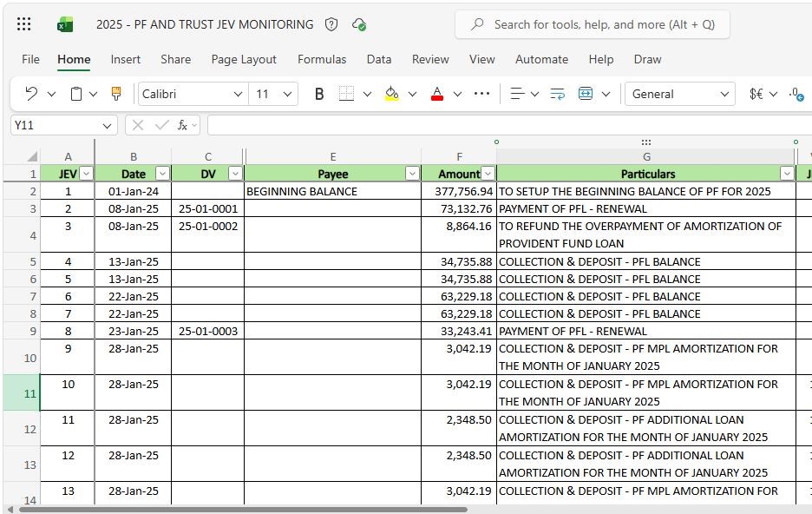Screen dimensions: 812x514
Task: Open more font options ellipsis
Action: click(x=481, y=94)
